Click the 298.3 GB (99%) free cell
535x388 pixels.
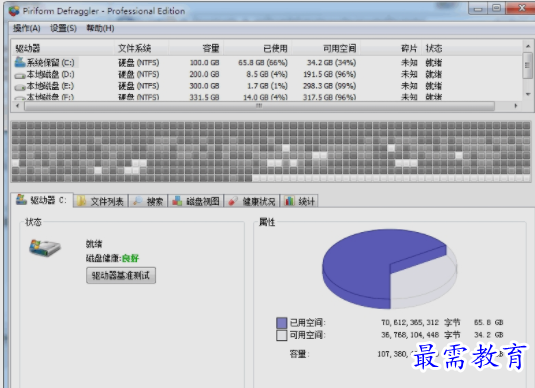(x=330, y=86)
